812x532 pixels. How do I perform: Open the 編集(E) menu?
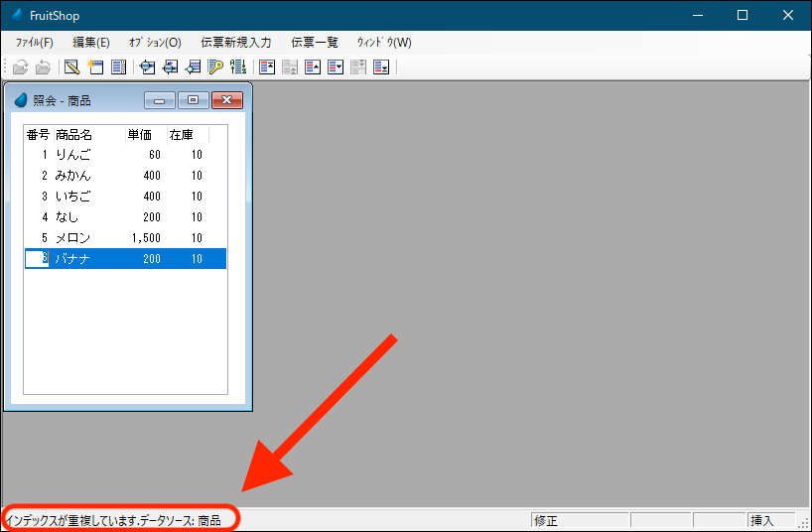(x=91, y=43)
